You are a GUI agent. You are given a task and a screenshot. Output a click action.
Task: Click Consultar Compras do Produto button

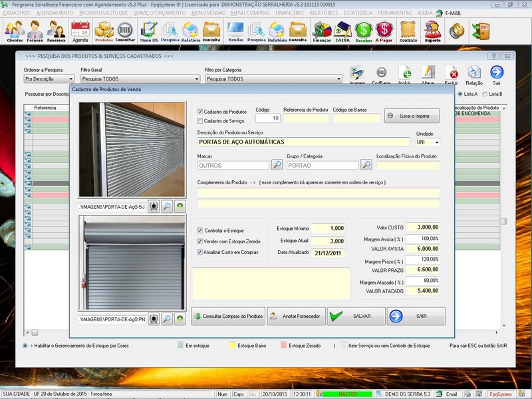(228, 316)
